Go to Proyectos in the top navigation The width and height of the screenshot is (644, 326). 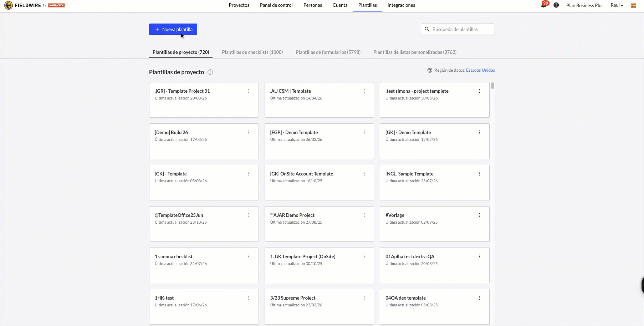[239, 5]
